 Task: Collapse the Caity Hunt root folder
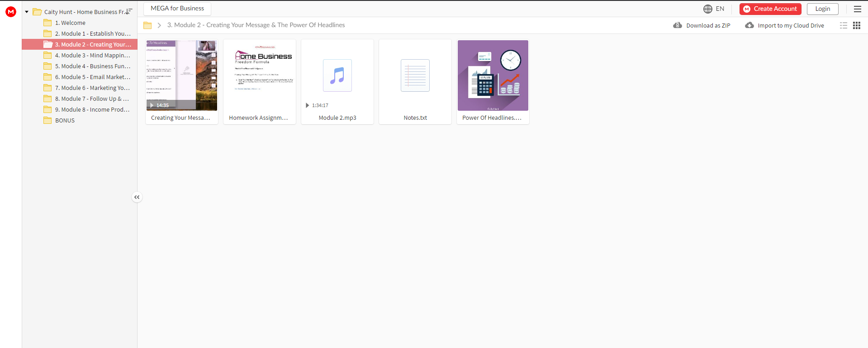(27, 12)
